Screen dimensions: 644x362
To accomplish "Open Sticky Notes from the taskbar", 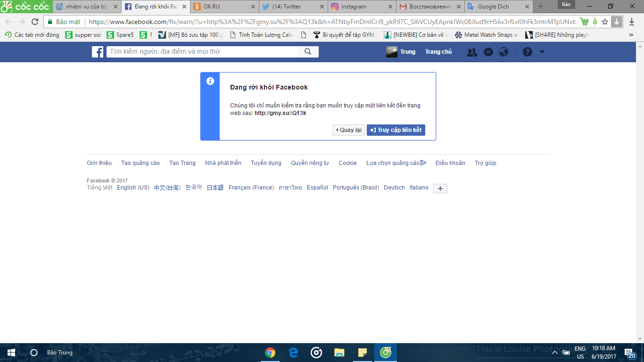I will click(x=362, y=353).
